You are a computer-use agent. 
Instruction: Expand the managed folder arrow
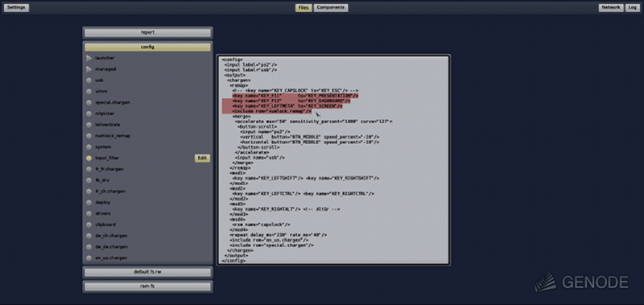pyautogui.click(x=89, y=69)
